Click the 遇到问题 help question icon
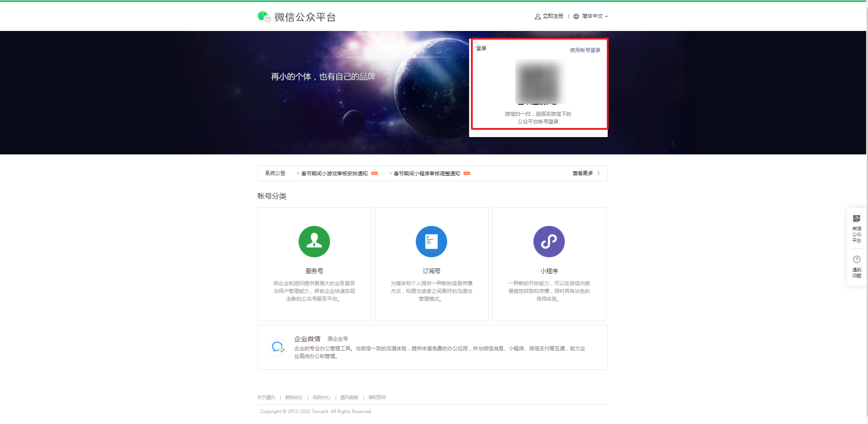 click(857, 260)
